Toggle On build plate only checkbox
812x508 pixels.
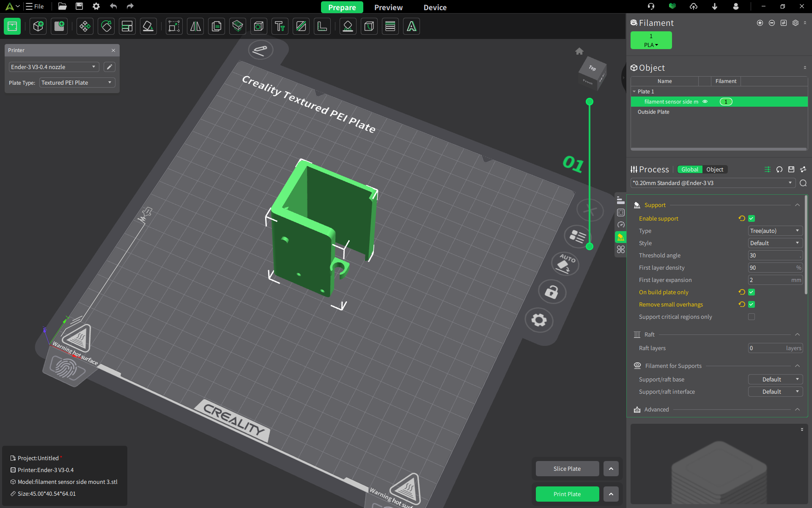752,292
